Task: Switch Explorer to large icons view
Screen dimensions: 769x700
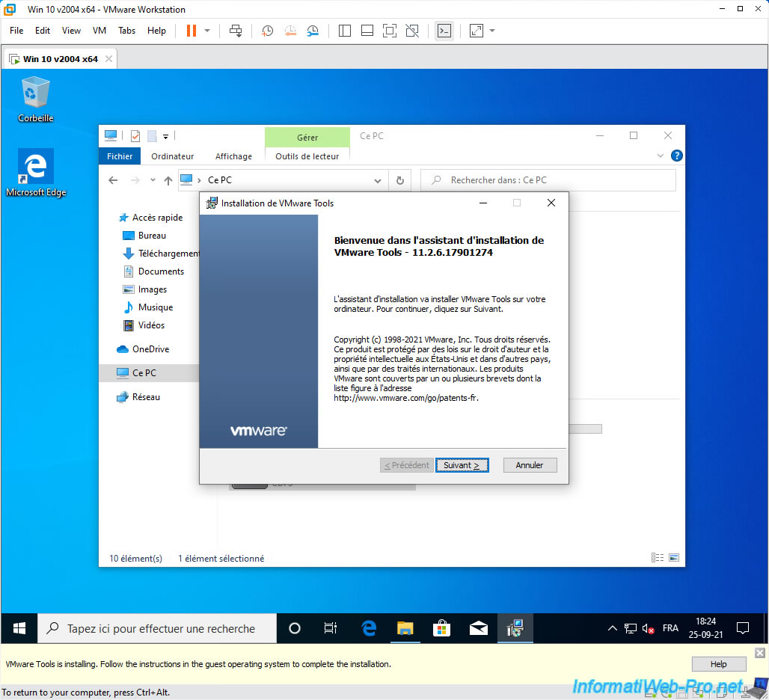Action: click(674, 557)
